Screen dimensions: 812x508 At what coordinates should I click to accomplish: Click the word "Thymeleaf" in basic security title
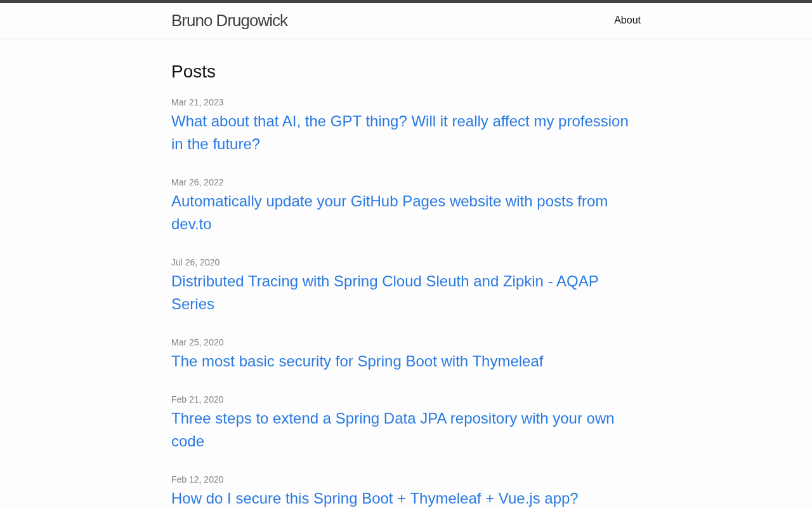coord(507,361)
